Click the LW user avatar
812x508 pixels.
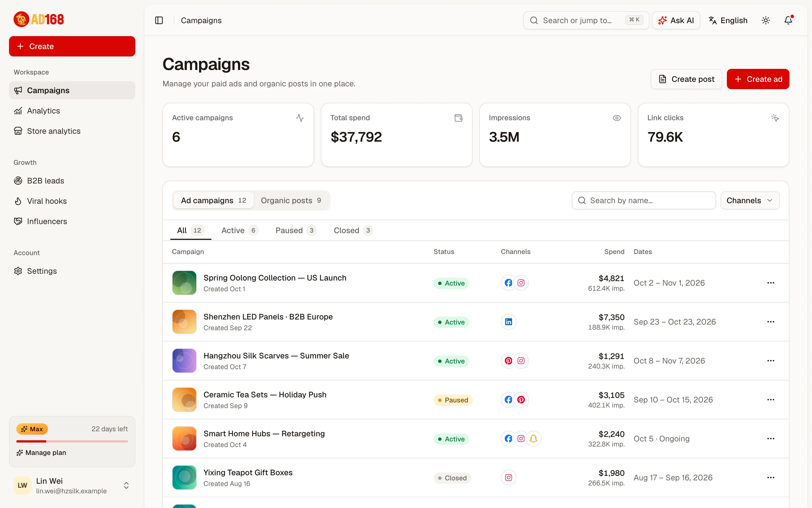pos(23,485)
